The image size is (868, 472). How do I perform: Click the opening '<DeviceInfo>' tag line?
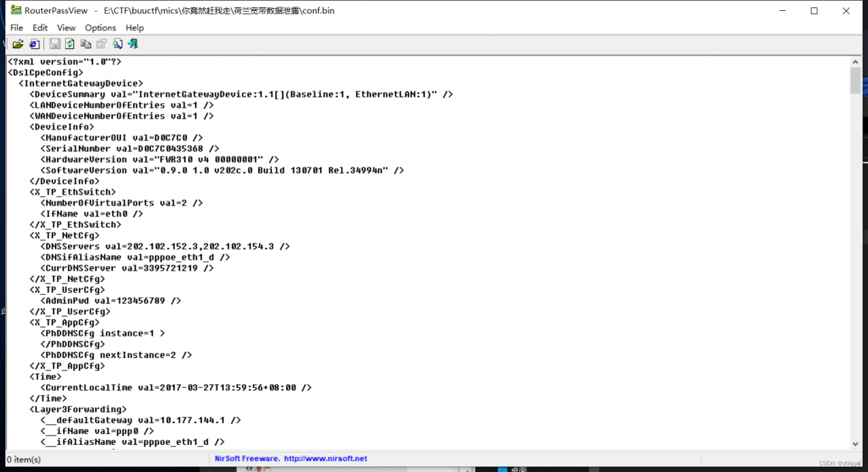(x=62, y=127)
